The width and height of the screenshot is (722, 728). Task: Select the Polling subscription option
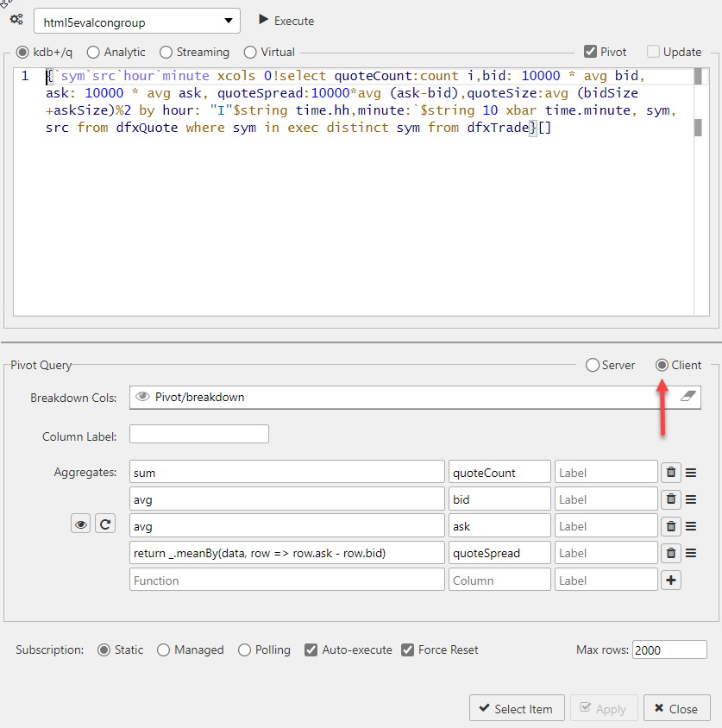coord(244,650)
